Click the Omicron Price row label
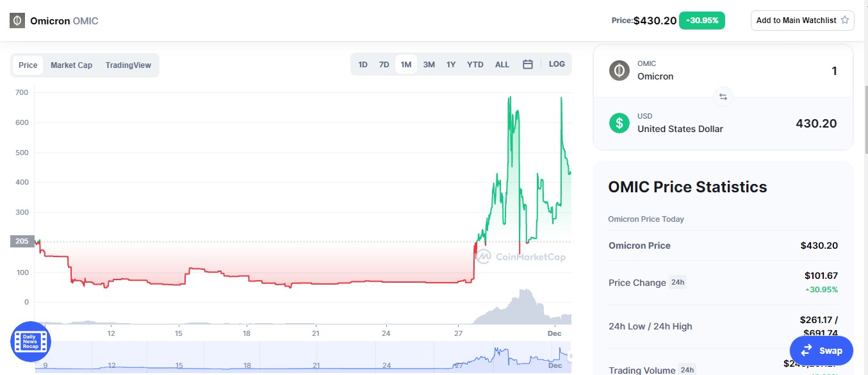 (x=639, y=246)
